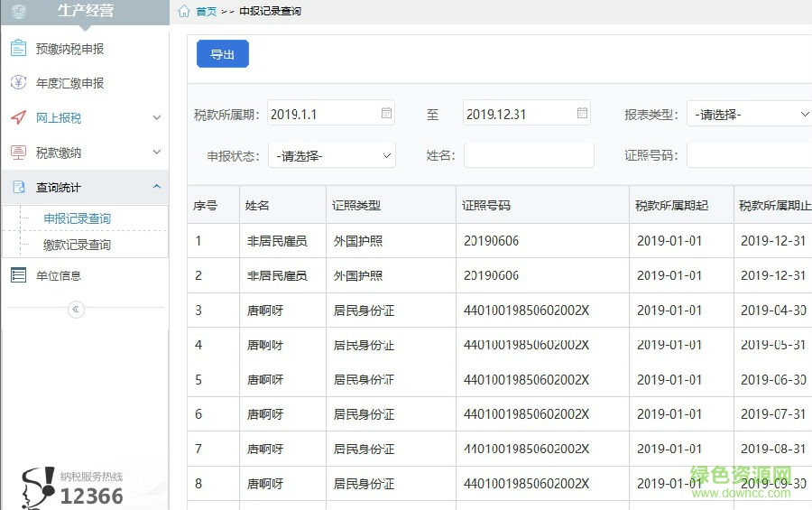Screen dimensions: 812x510
Task: Click the 预缴纳税申报 clipboard icon
Action: pyautogui.click(x=18, y=49)
